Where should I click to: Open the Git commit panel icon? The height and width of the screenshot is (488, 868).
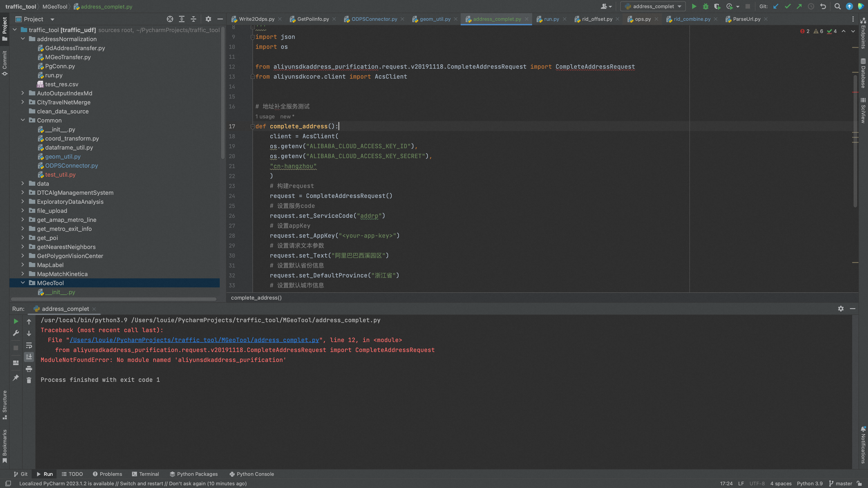click(5, 61)
